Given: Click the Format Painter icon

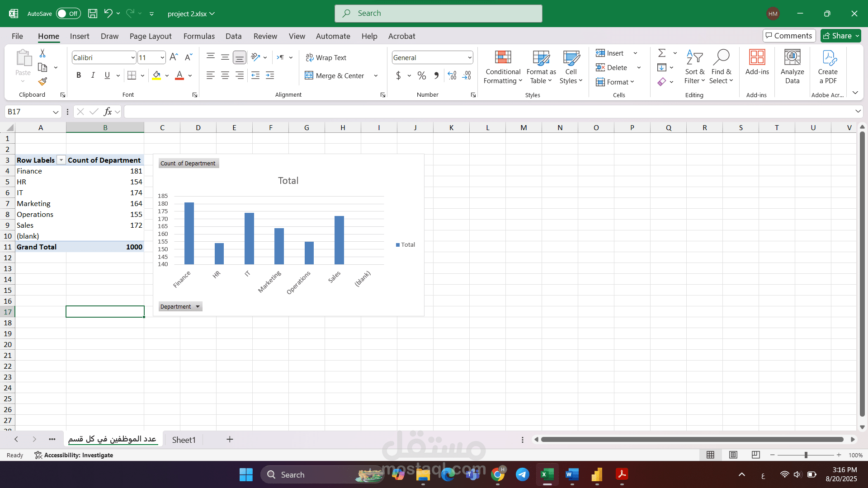Looking at the screenshot, I should pyautogui.click(x=42, y=81).
